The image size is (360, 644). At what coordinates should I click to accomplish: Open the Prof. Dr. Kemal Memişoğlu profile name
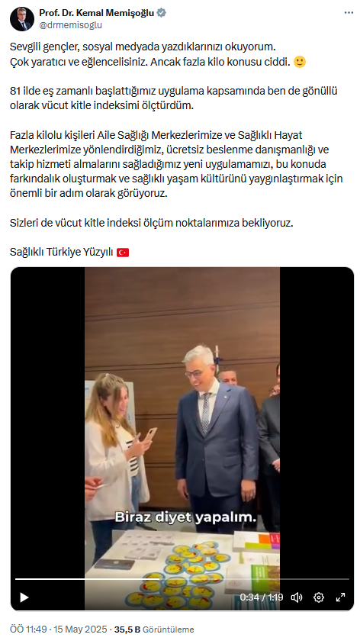point(96,13)
